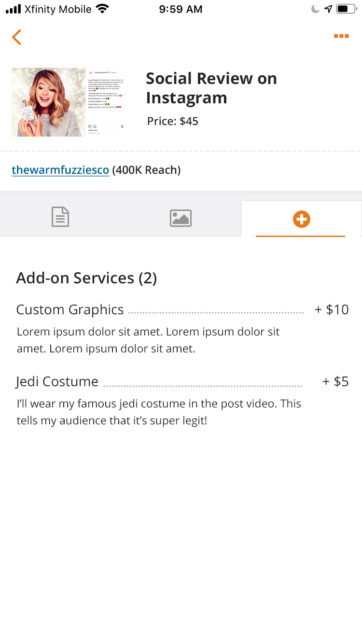
Task: Tap the orange back arrow
Action: [x=17, y=37]
